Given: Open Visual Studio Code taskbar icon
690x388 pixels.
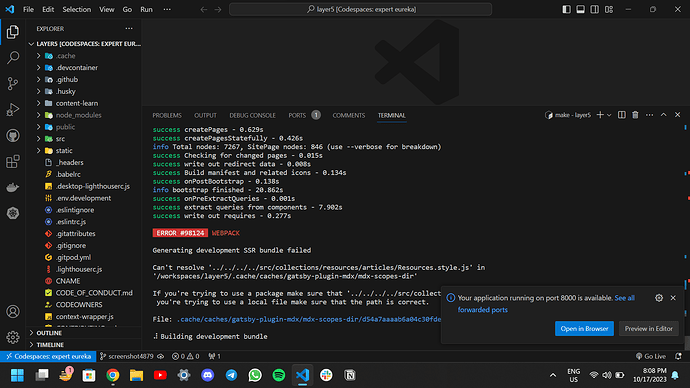Looking at the screenshot, I should pos(302,375).
